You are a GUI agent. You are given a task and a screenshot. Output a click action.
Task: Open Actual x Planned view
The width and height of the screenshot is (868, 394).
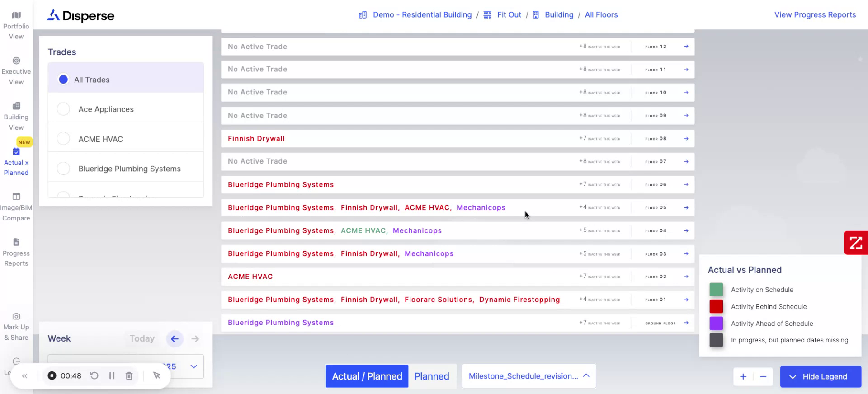click(x=16, y=162)
